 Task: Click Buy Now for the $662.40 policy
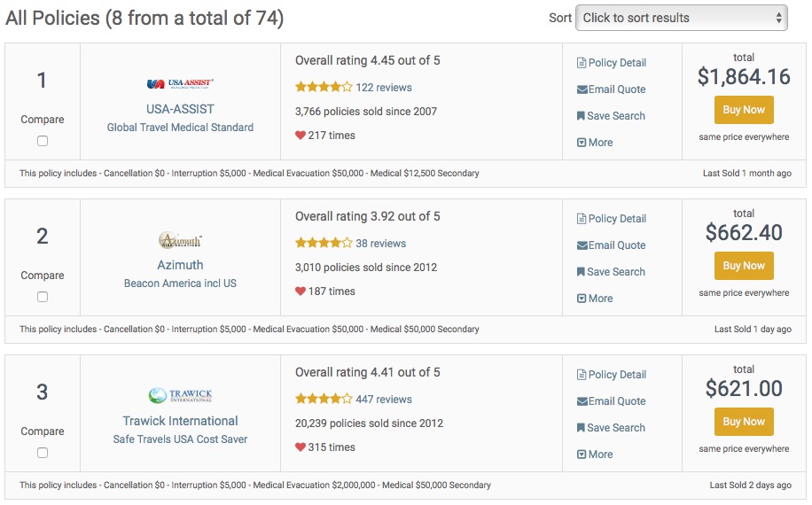point(744,266)
